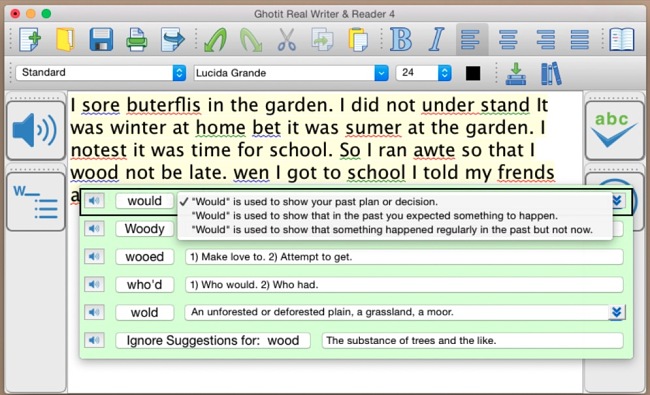Viewport: 650px width, 395px height.
Task: Choose the 'wooed' suggestion
Action: [144, 257]
